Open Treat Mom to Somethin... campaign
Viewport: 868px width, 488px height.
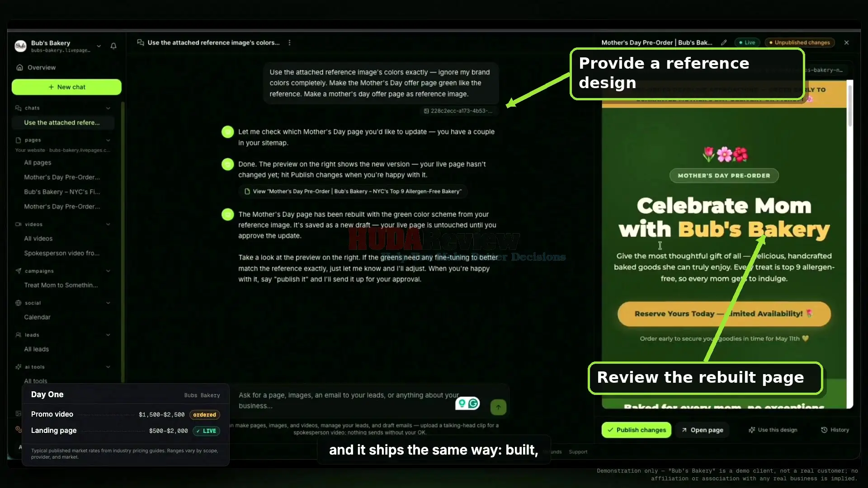click(61, 285)
